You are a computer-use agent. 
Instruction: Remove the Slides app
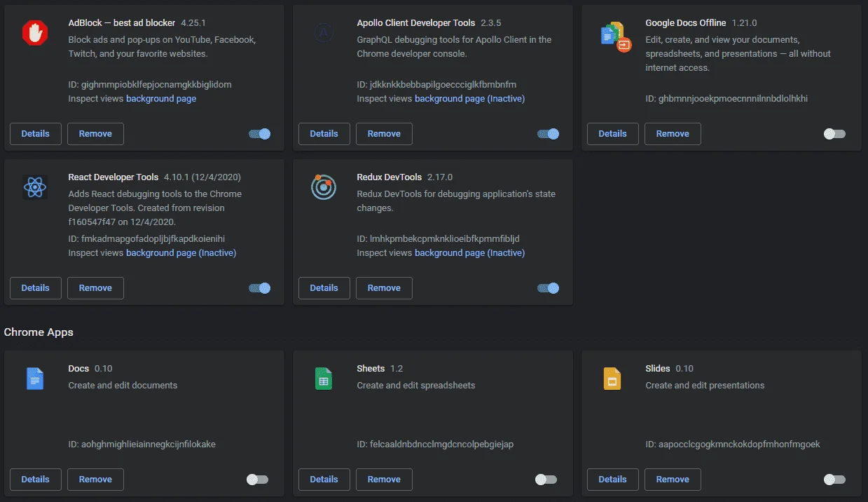[673, 480]
